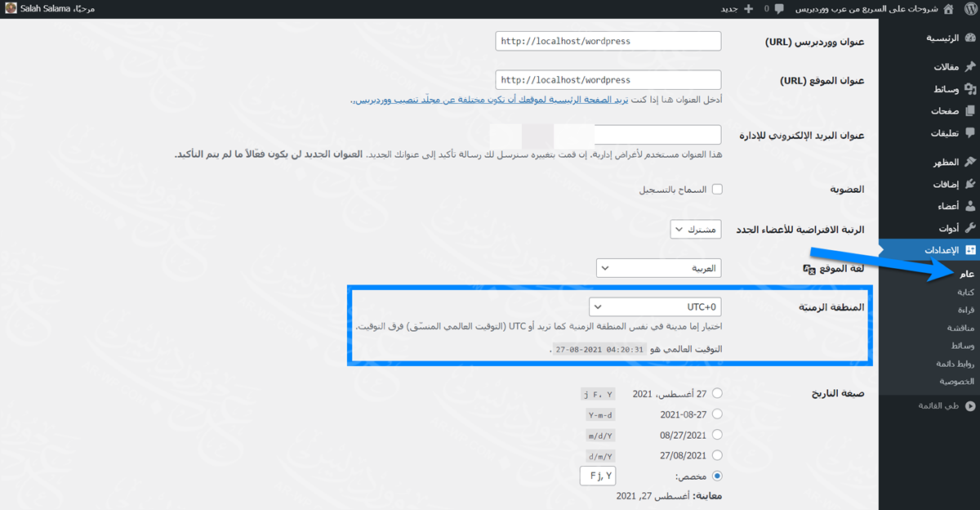Open the comments bubble icon in admin bar

click(x=778, y=8)
